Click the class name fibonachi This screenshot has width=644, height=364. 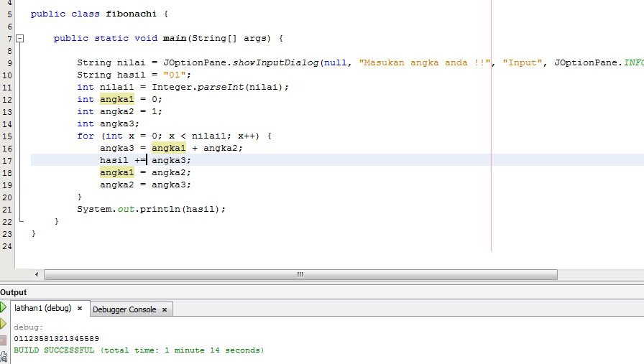131,14
